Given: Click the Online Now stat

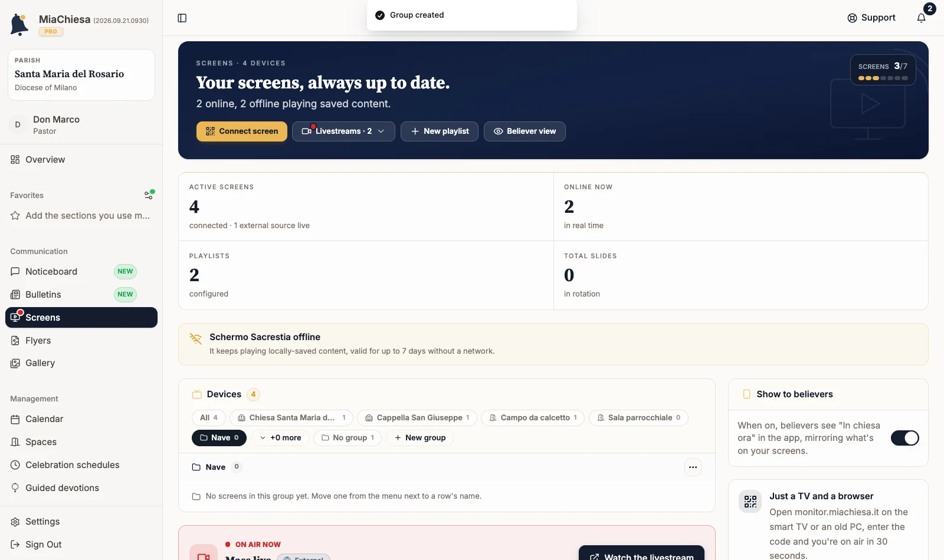Looking at the screenshot, I should point(741,207).
